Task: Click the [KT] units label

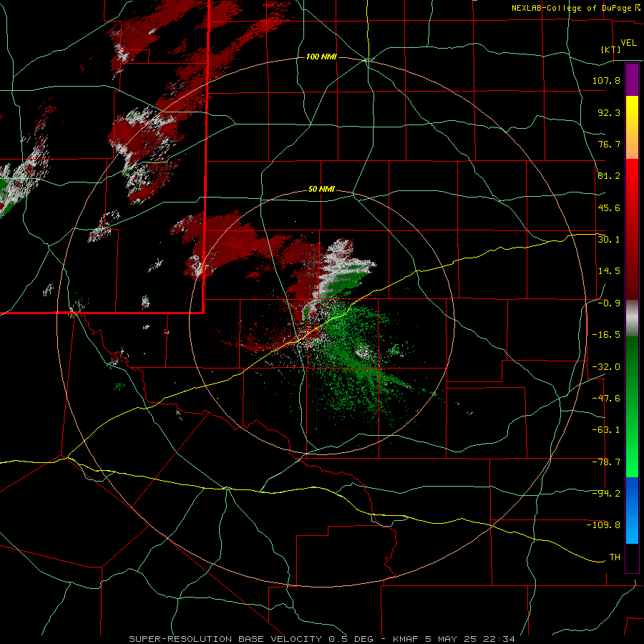Action: [611, 49]
